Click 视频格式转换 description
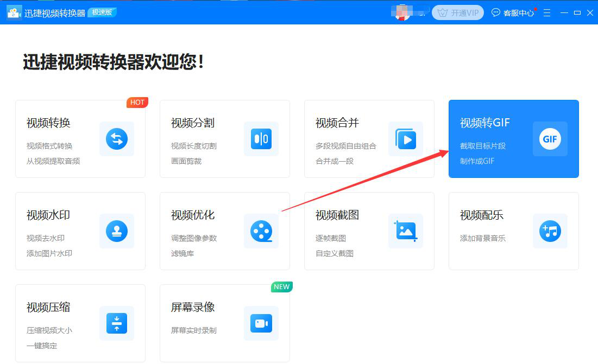Screen dimensions: 598x364 coord(49,146)
